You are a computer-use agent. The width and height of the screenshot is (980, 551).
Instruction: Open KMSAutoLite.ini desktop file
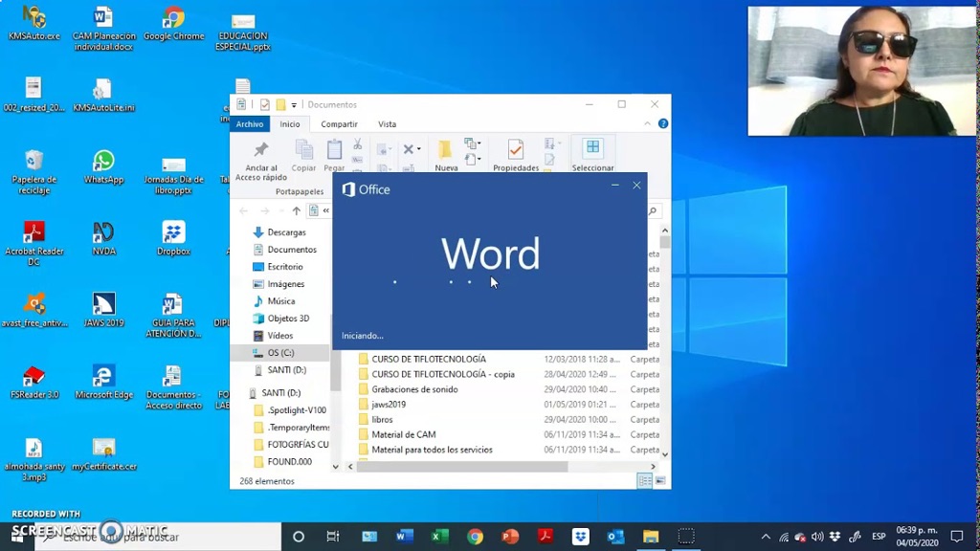[x=103, y=95]
